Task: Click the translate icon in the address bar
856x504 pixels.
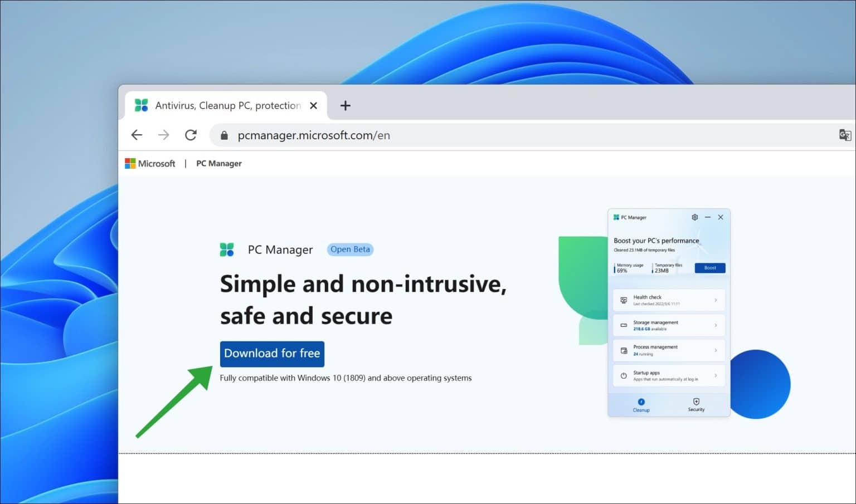Action: click(x=844, y=135)
